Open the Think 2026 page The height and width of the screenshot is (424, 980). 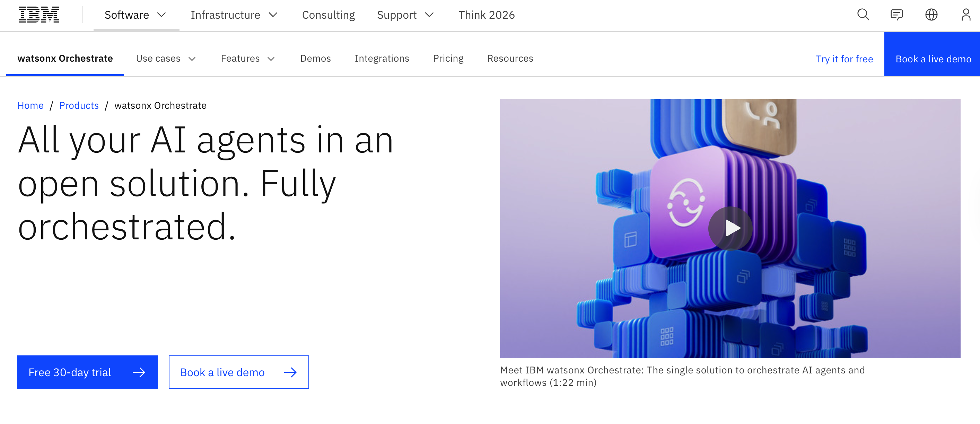click(486, 15)
